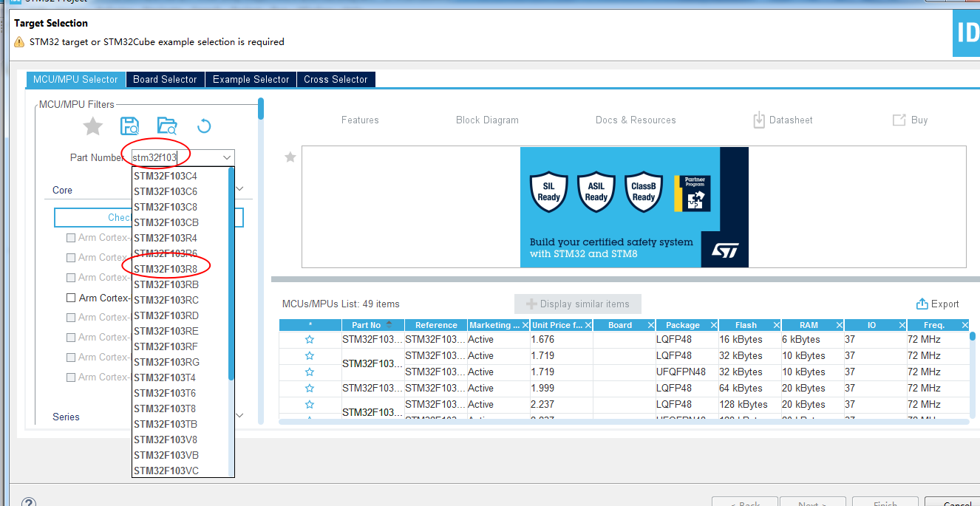980x506 pixels.
Task: Show favorite MCUs with the star filter icon
Action: (92, 126)
